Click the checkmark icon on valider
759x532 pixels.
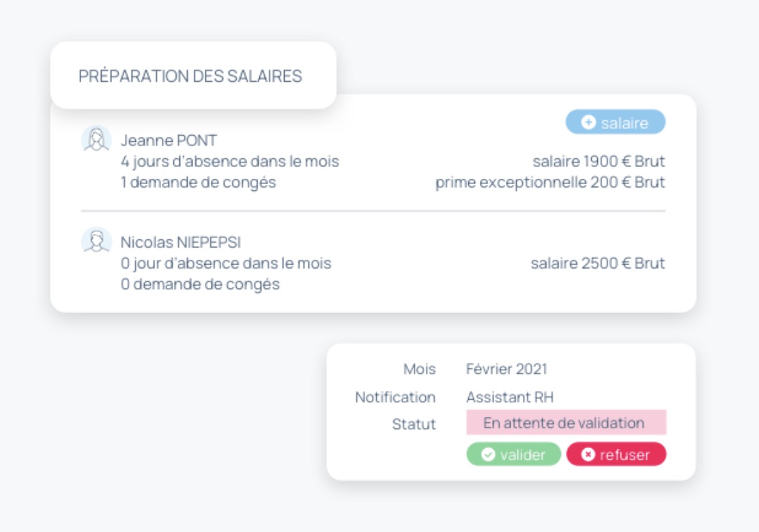click(x=488, y=455)
